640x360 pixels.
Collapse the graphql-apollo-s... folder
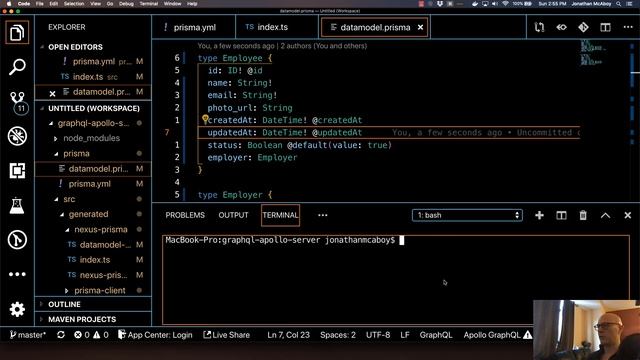click(93, 123)
